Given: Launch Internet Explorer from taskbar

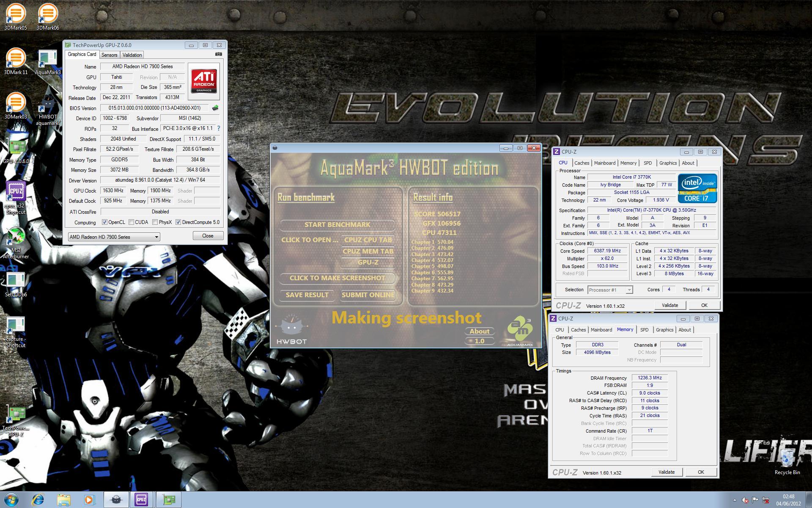Looking at the screenshot, I should click(38, 500).
